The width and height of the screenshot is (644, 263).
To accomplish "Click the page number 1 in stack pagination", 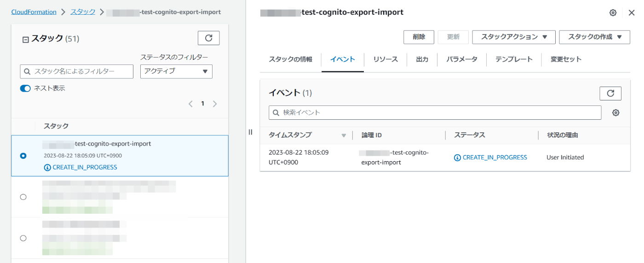I will [x=202, y=104].
